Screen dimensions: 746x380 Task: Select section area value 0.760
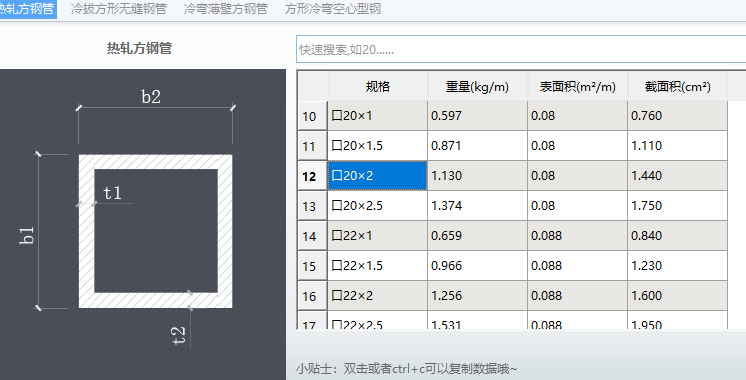677,116
